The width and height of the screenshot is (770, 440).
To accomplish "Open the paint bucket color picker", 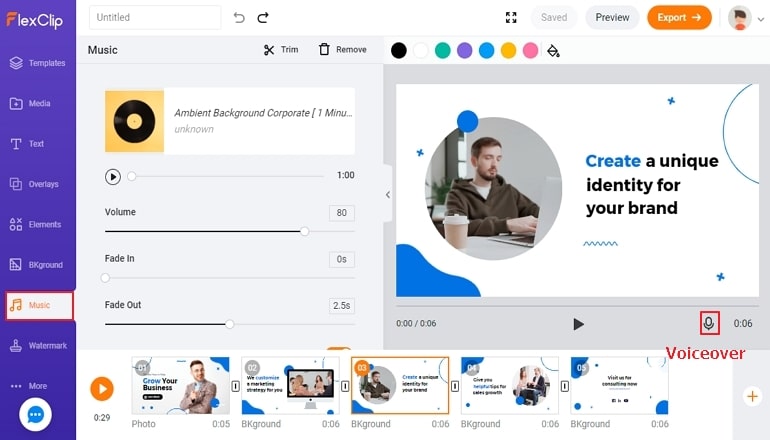I will point(553,51).
